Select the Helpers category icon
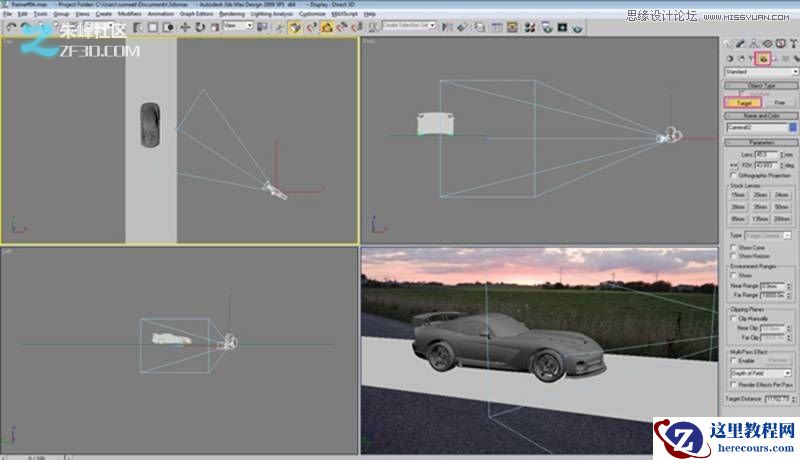 (774, 59)
